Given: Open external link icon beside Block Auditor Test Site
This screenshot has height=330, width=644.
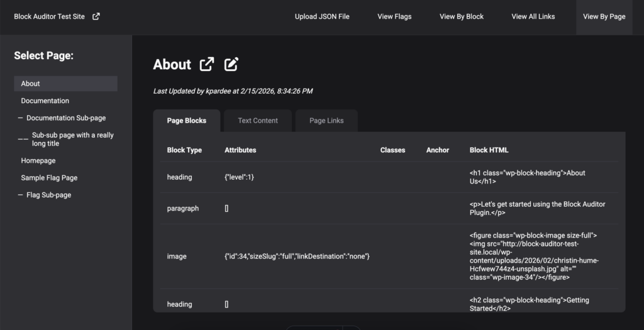Looking at the screenshot, I should tap(96, 16).
